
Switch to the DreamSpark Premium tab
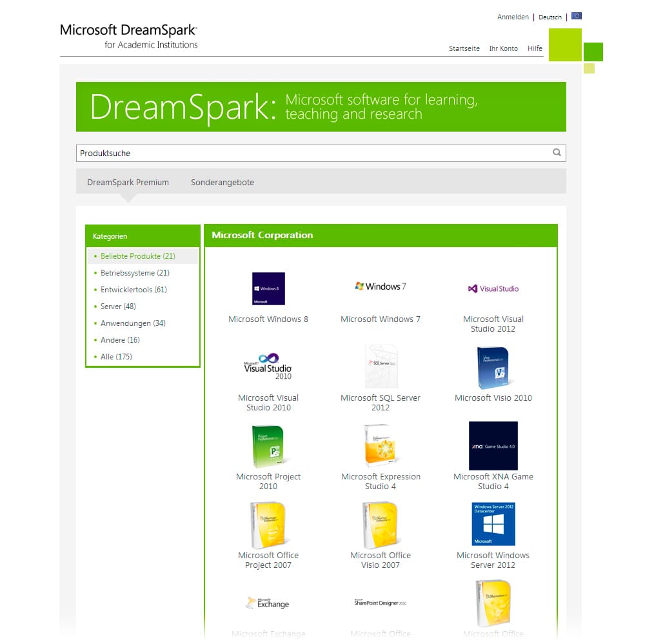[x=128, y=183]
